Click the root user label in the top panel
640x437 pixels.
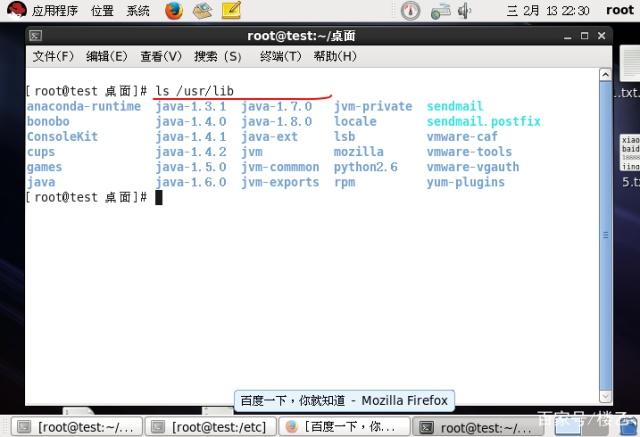[x=620, y=10]
